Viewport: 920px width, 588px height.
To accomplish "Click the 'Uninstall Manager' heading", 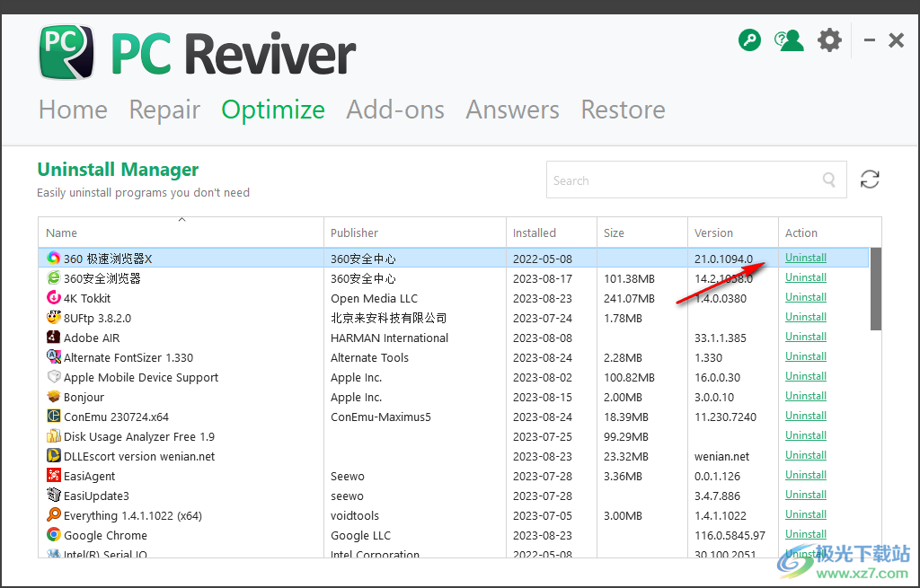I will pyautogui.click(x=118, y=170).
